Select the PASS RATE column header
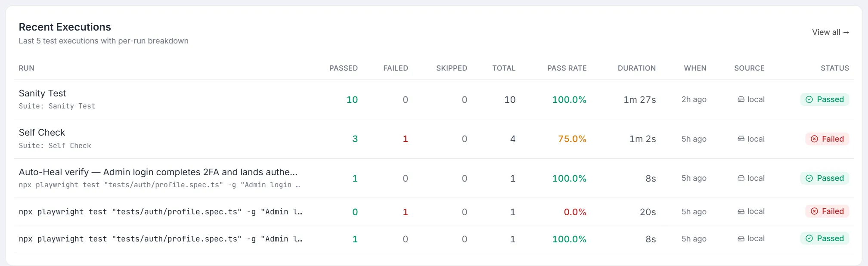Image resolution: width=868 pixels, height=266 pixels. point(567,68)
